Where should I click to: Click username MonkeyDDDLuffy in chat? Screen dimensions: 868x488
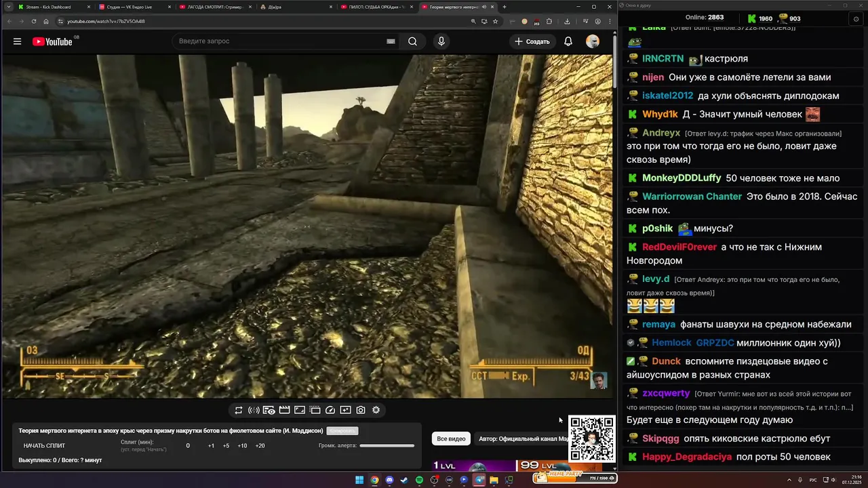682,178
